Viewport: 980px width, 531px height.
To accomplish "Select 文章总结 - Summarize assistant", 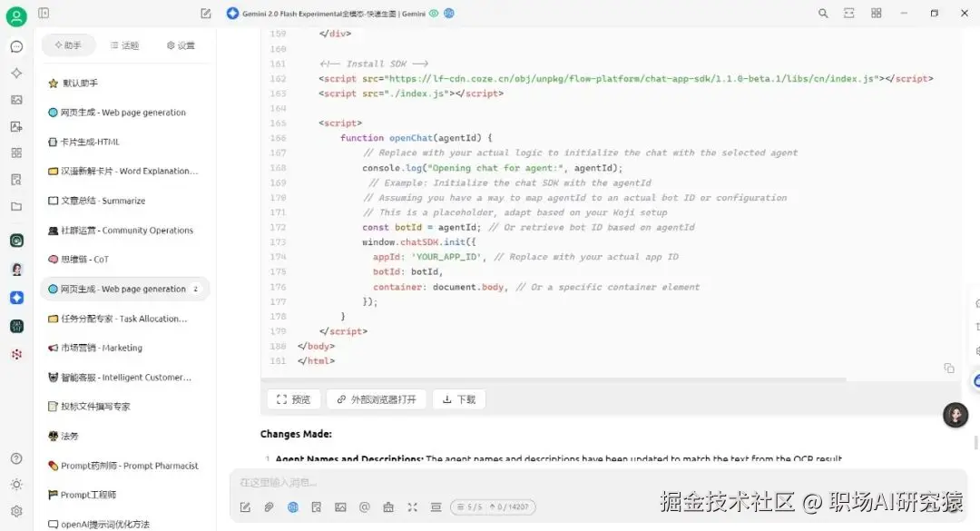I will coord(125,200).
